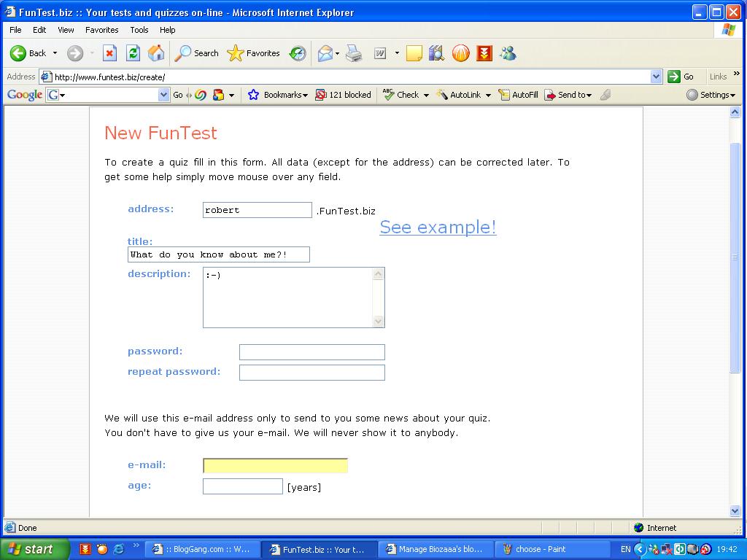Viewport: 747px width, 560px height.
Task: Refresh the page with green arrows icon
Action: pos(133,53)
